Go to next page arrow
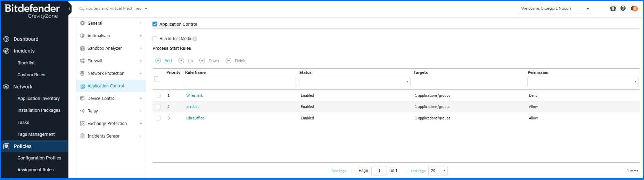 coord(405,171)
